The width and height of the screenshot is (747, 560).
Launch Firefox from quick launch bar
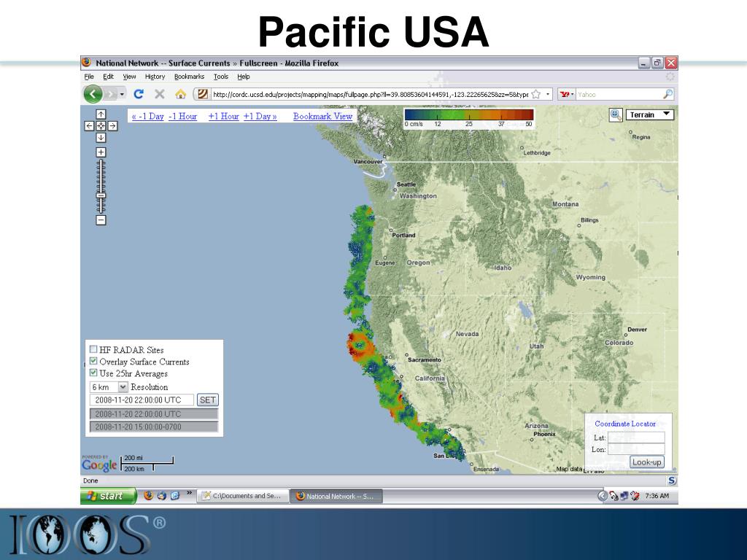pos(149,496)
